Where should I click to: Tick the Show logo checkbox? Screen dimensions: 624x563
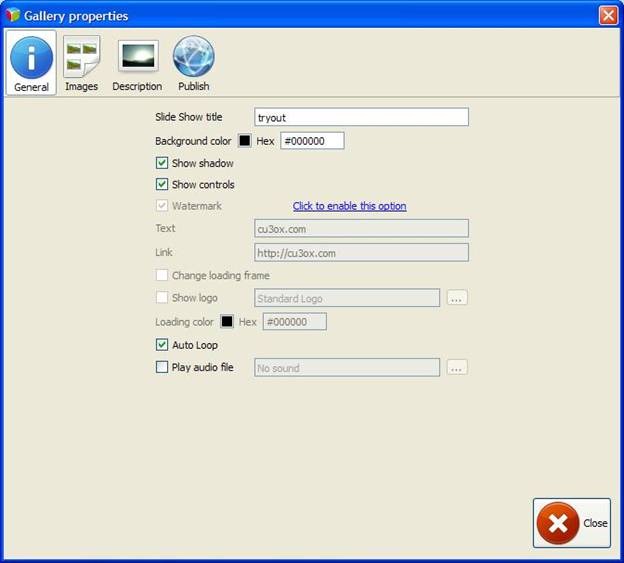(162, 297)
